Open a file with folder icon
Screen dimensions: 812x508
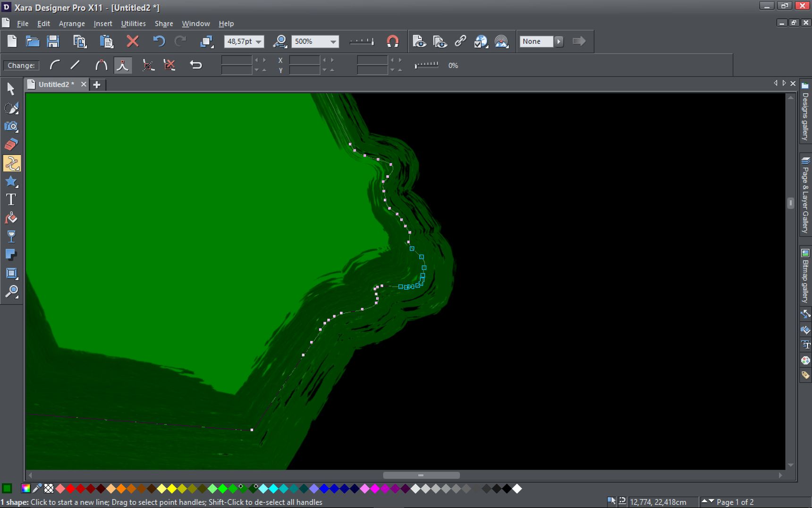point(33,42)
